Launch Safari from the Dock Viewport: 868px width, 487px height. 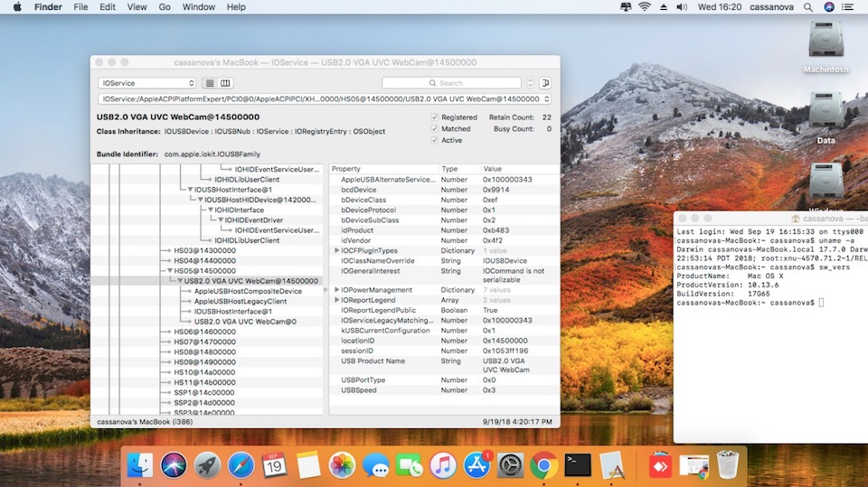pyautogui.click(x=241, y=465)
